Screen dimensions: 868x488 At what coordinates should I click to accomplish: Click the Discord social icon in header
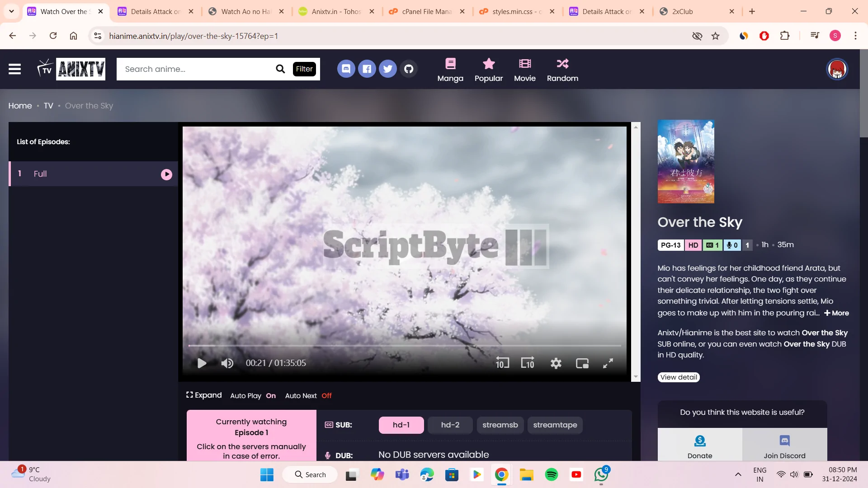point(346,69)
